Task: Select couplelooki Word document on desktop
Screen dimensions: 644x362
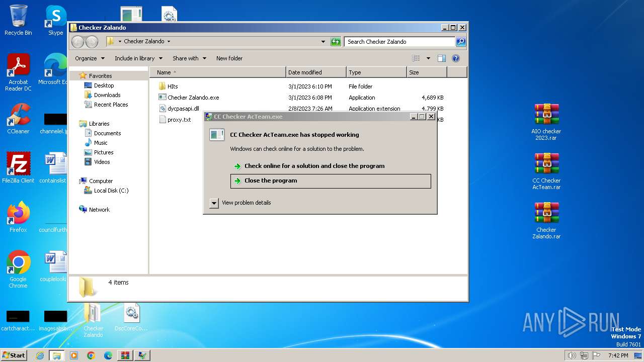Action: (x=54, y=266)
